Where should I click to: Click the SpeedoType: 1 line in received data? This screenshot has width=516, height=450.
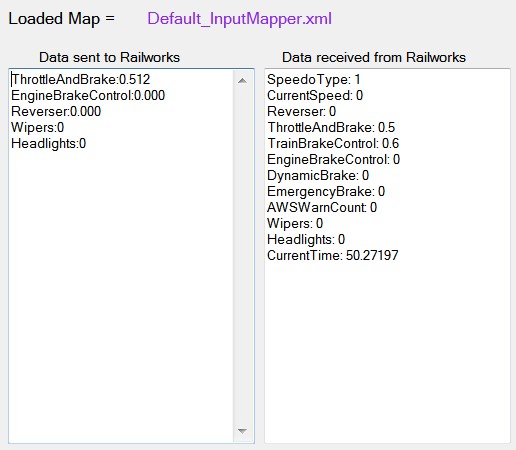point(314,80)
